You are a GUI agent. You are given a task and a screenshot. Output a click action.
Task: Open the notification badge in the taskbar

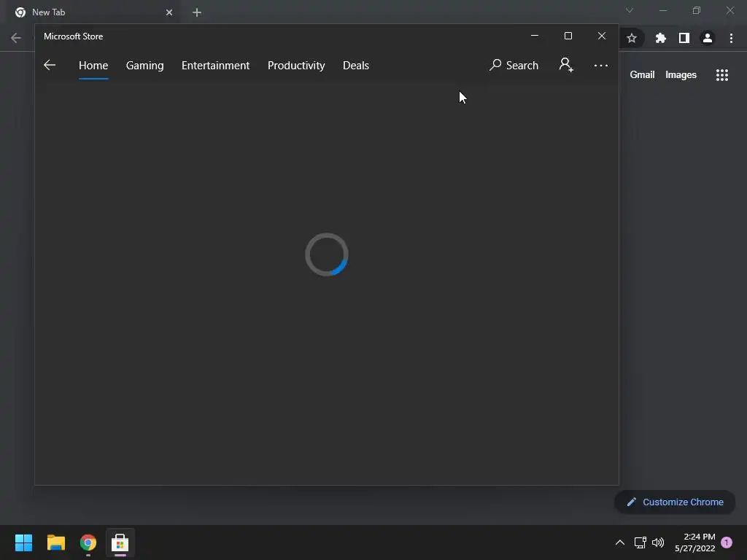coord(727,542)
